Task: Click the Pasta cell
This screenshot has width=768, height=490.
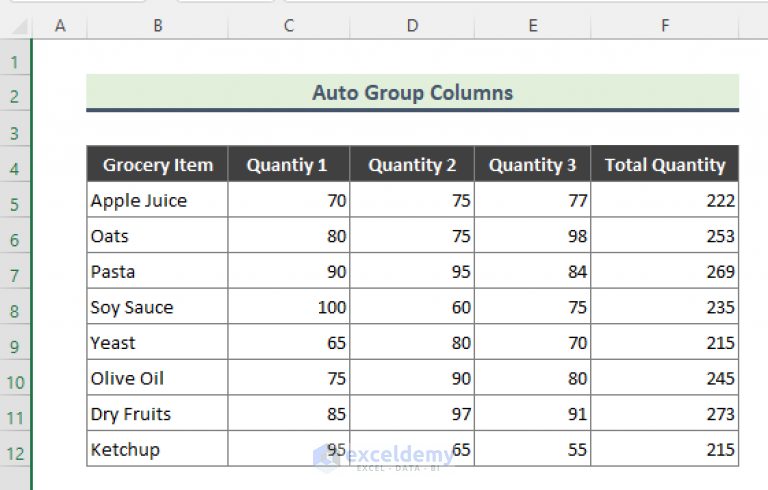Action: click(158, 271)
